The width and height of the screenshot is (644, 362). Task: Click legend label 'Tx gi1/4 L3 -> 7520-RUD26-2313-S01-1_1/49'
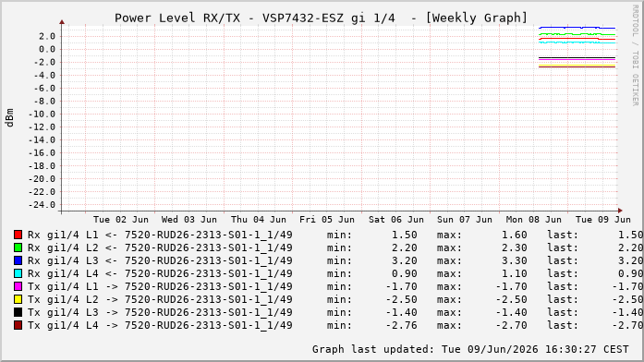point(160,313)
